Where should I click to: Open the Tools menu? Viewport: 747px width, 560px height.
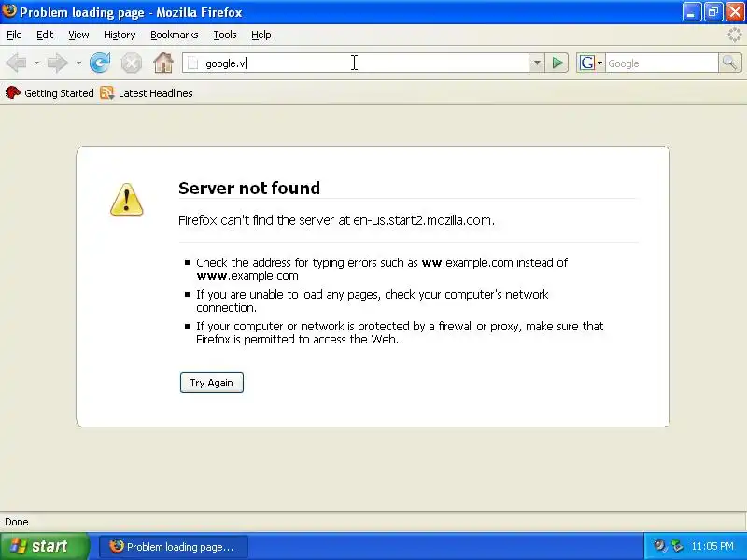click(x=225, y=35)
